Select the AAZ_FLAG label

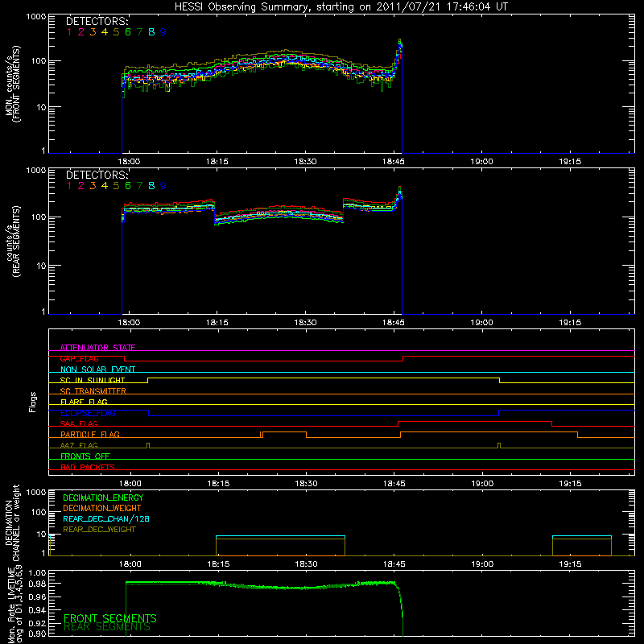pos(79,445)
